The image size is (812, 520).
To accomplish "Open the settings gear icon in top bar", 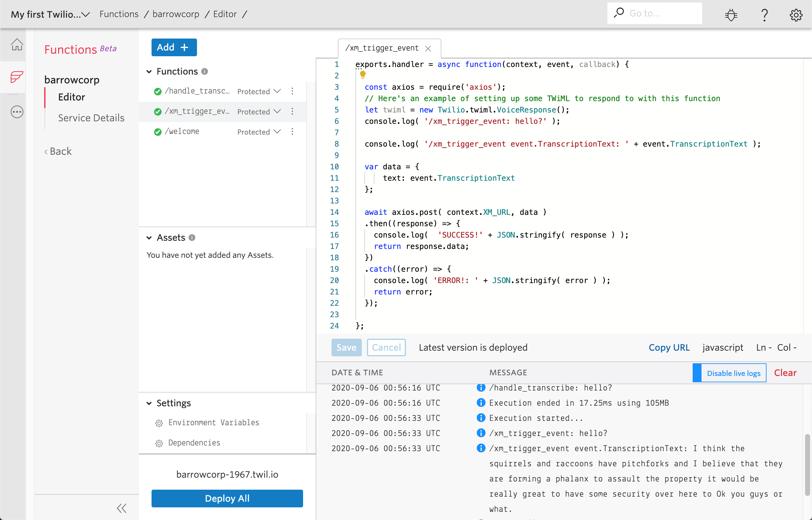I will 796,15.
